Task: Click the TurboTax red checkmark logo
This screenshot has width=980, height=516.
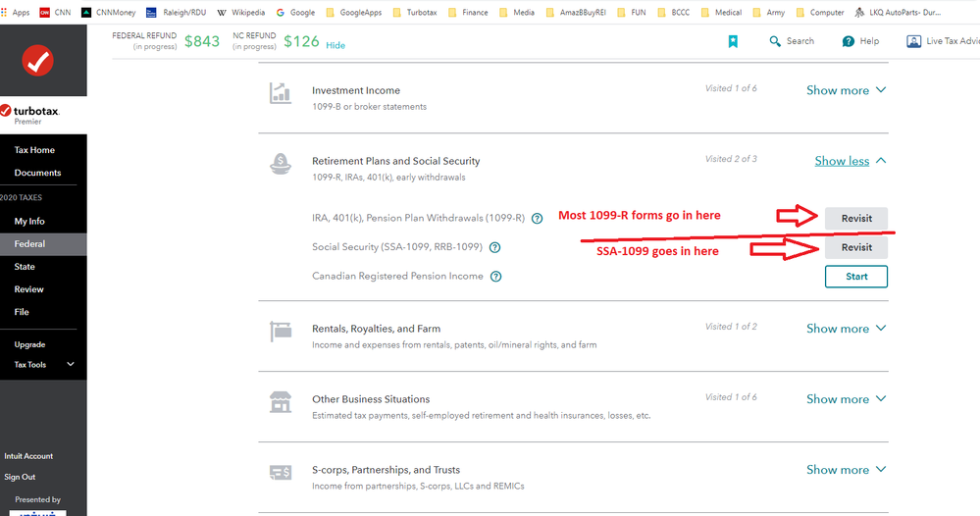Action: [x=37, y=61]
